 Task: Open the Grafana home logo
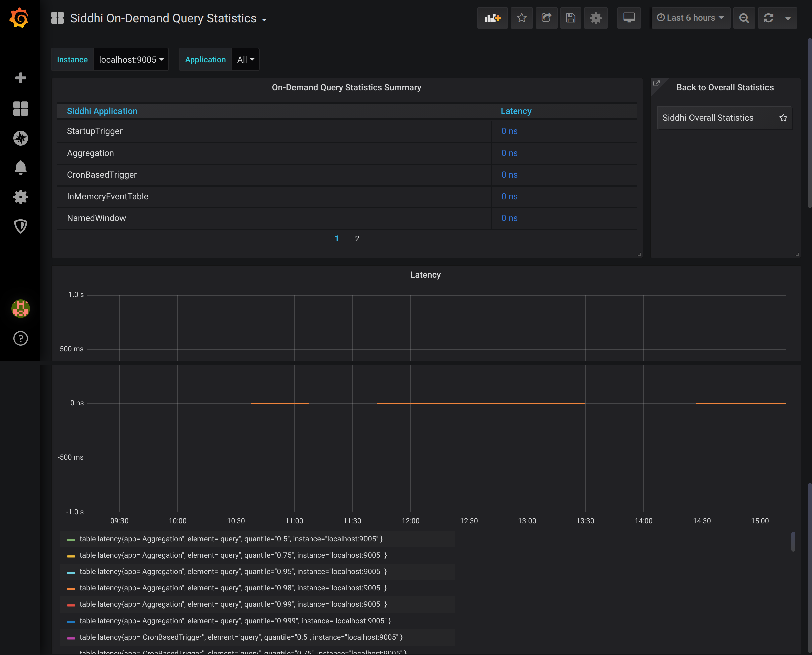click(x=19, y=18)
